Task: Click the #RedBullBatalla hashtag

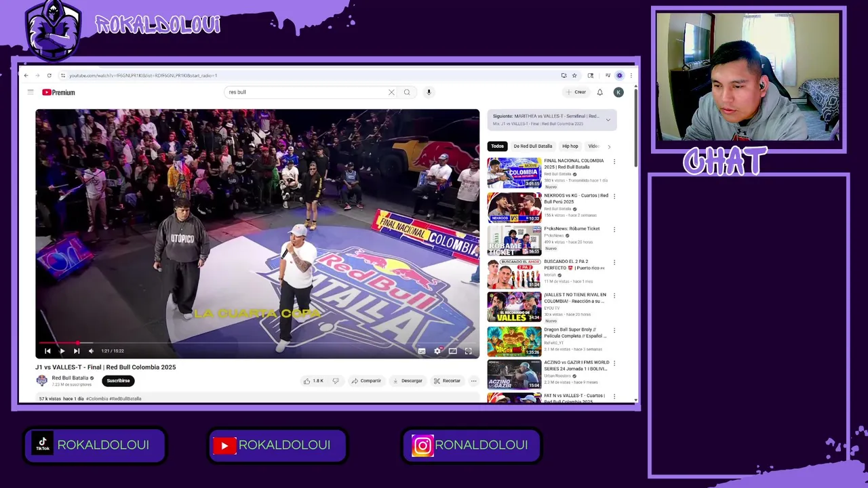Action: (125, 399)
